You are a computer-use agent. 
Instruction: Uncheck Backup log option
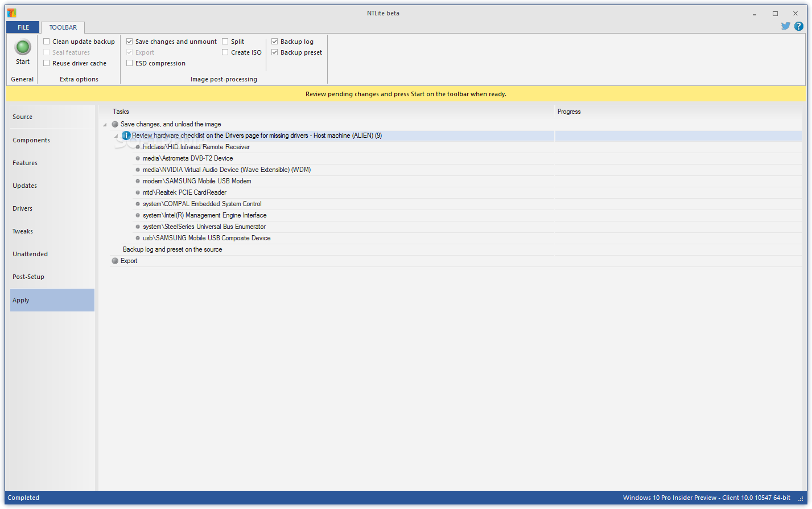pos(275,42)
